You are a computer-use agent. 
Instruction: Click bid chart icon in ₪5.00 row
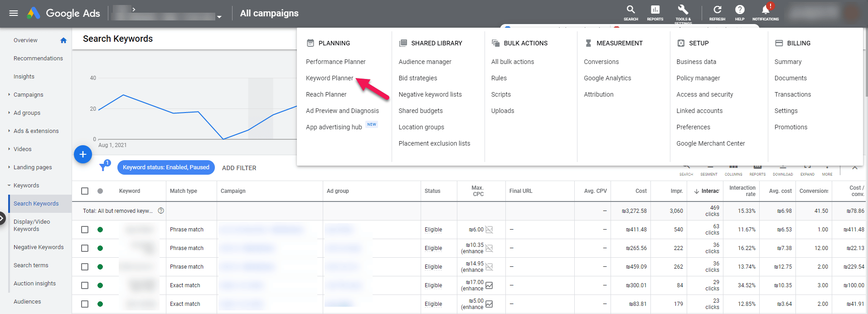click(489, 304)
